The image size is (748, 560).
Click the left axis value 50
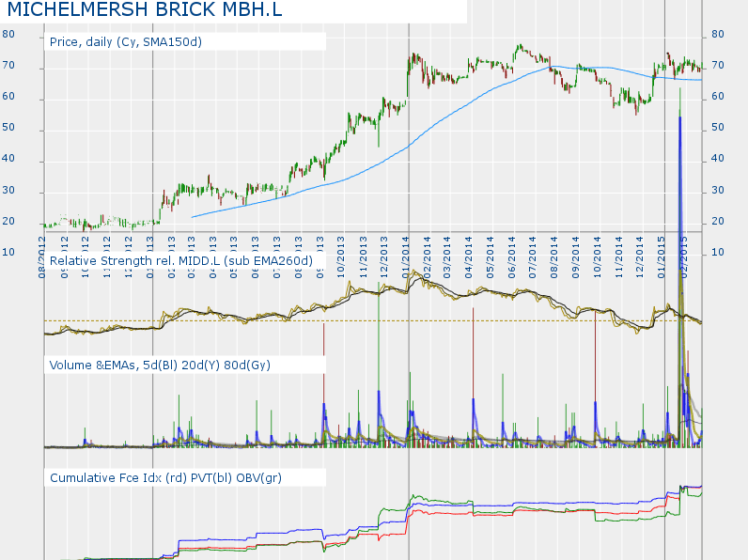8,128
